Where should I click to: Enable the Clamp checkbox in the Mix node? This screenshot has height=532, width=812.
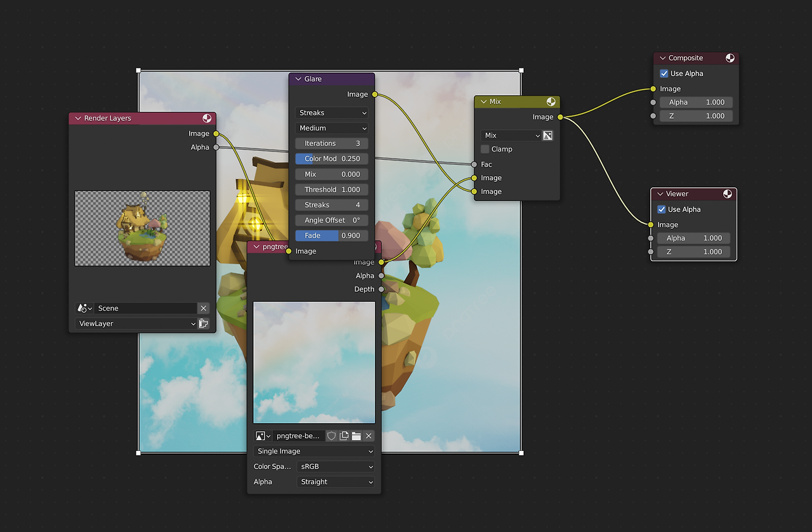485,149
